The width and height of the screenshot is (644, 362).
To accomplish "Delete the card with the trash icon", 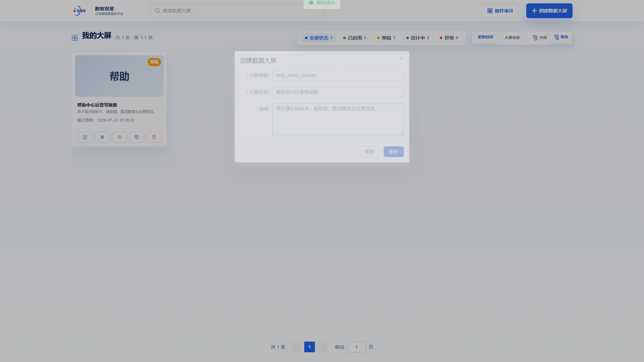I will coord(154,137).
